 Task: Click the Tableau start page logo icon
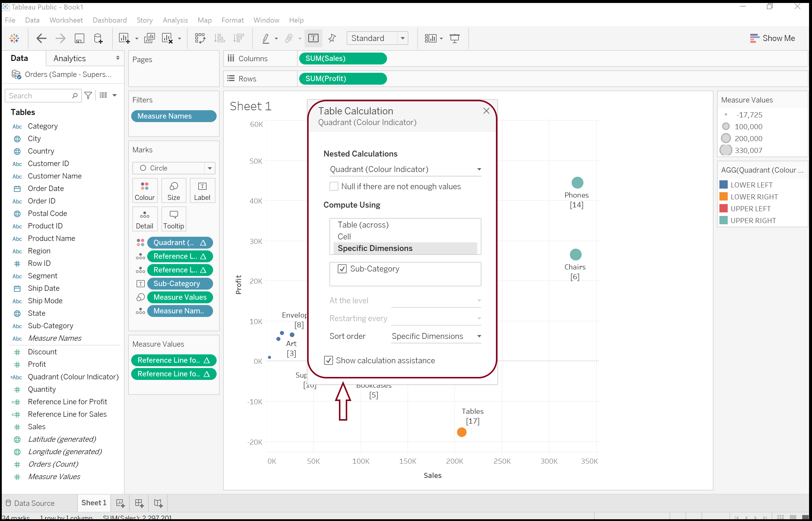(15, 38)
